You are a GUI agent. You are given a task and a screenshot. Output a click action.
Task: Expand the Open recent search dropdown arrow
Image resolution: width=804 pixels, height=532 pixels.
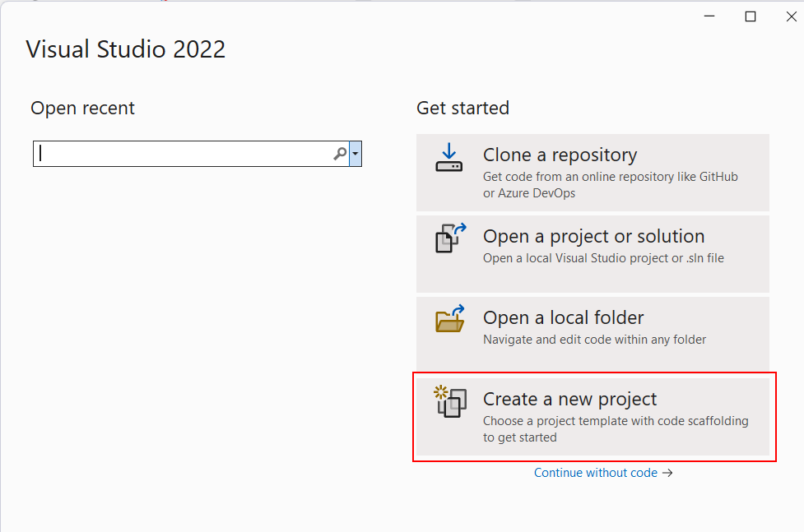(356, 154)
